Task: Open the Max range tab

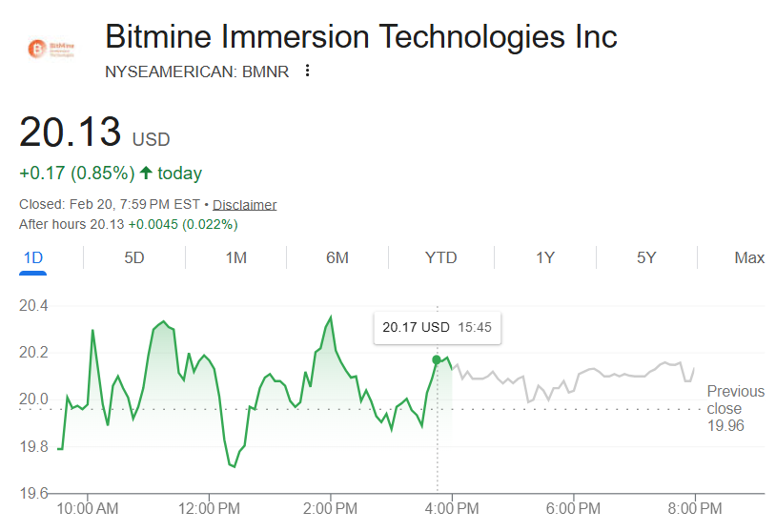Action: coord(749,257)
